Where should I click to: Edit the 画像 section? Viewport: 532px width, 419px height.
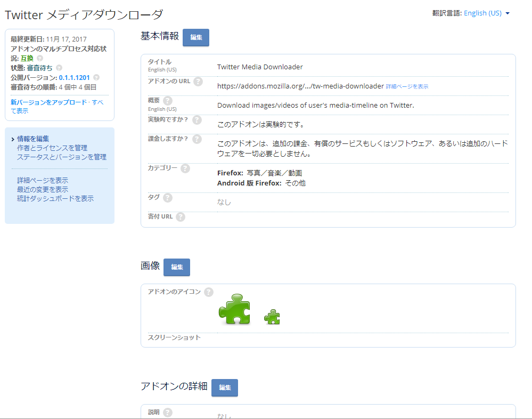tap(177, 267)
